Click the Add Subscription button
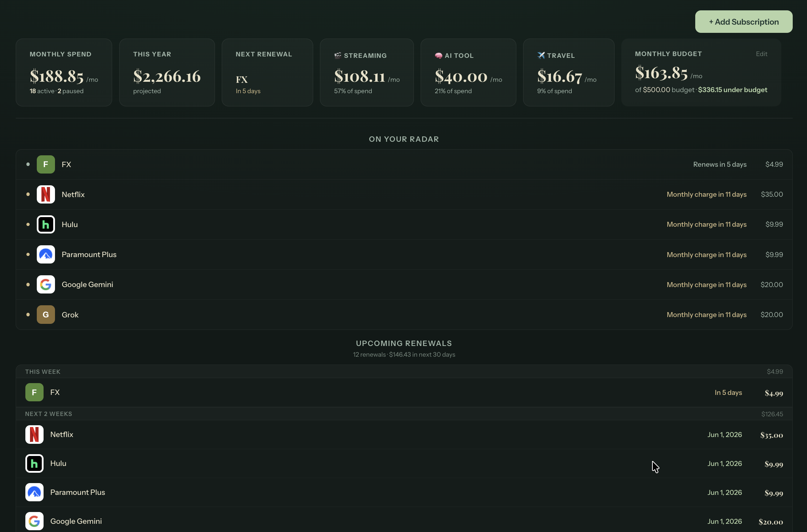807x532 pixels. click(x=744, y=22)
